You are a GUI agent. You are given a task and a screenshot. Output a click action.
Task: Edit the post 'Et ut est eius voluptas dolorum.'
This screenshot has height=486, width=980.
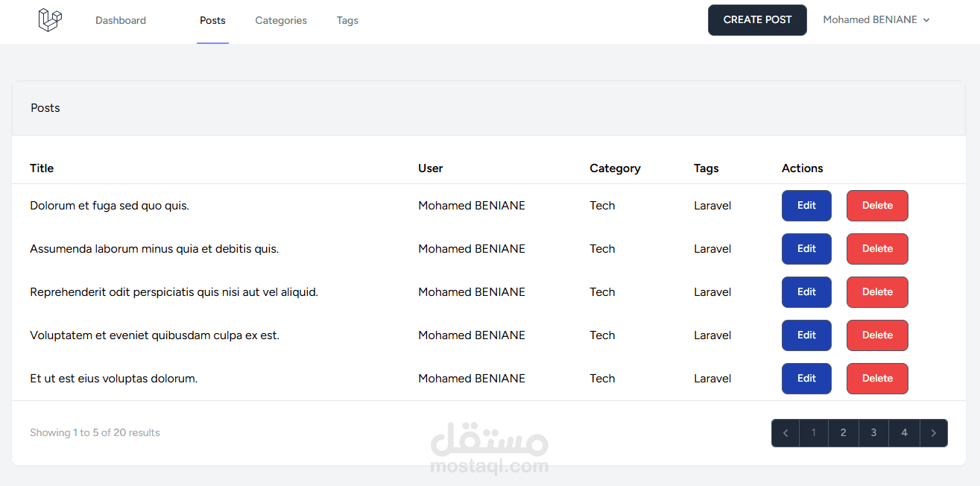(806, 378)
